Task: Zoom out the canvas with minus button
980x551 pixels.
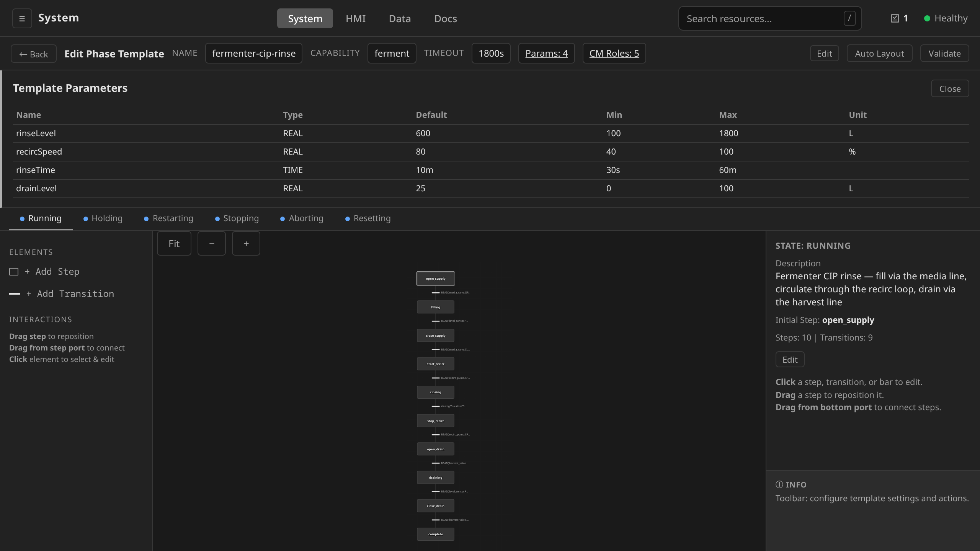Action: [x=212, y=243]
